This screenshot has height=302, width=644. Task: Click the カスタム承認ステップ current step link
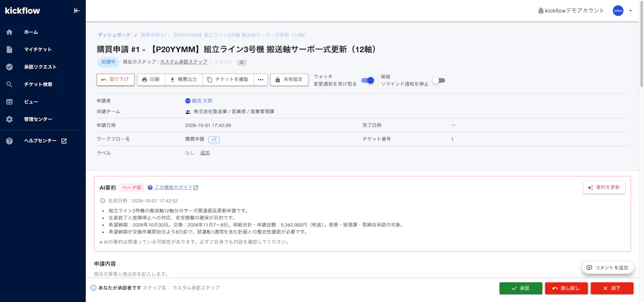click(184, 62)
